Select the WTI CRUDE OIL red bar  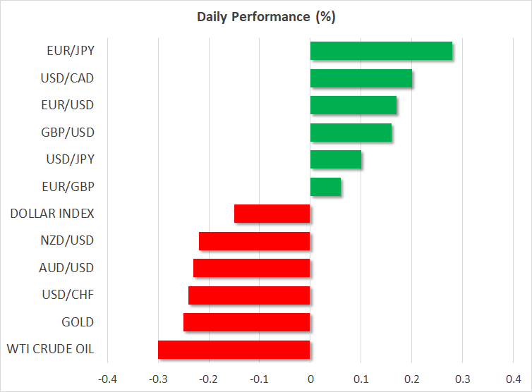(x=234, y=349)
